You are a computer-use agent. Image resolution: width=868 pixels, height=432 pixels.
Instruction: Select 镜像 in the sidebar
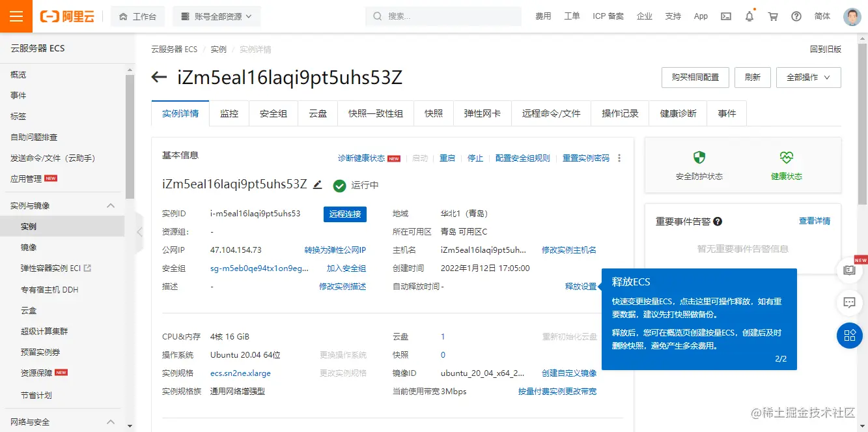[x=29, y=248]
